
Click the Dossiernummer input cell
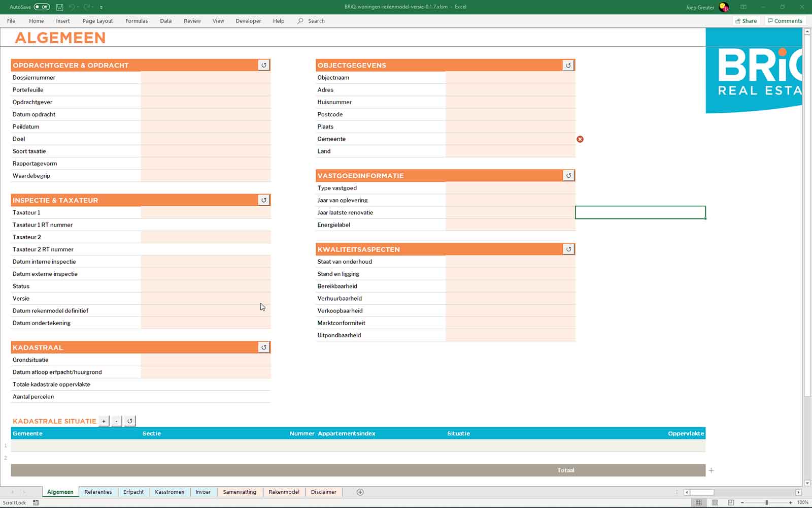[206, 78]
